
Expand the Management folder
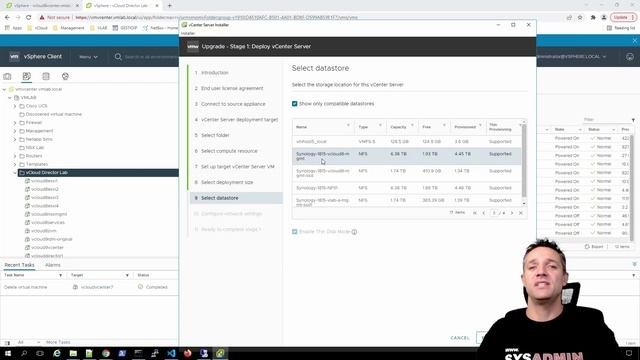[15, 131]
